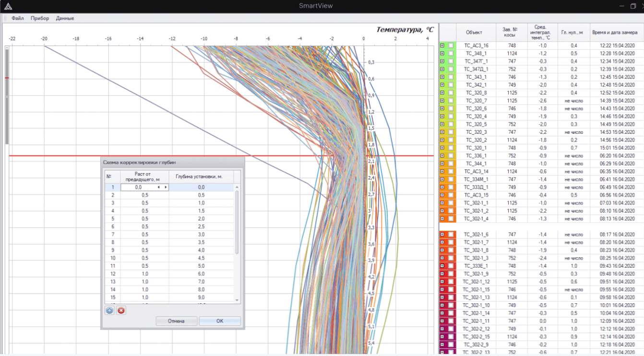Click the left arrow in row 1 distance cell
Image resolution: width=644 pixels, height=356 pixels.
[159, 187]
